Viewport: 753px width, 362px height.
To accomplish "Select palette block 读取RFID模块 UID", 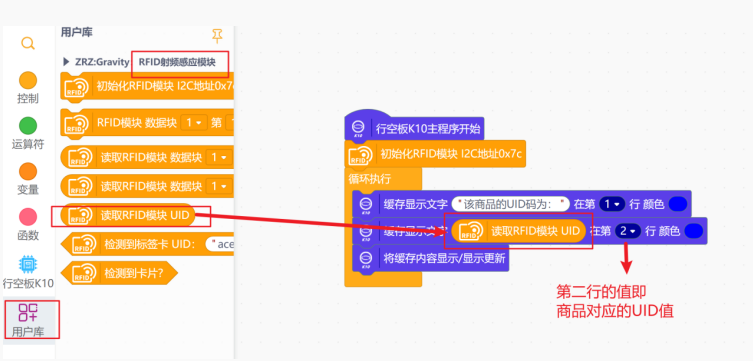I will (x=128, y=215).
